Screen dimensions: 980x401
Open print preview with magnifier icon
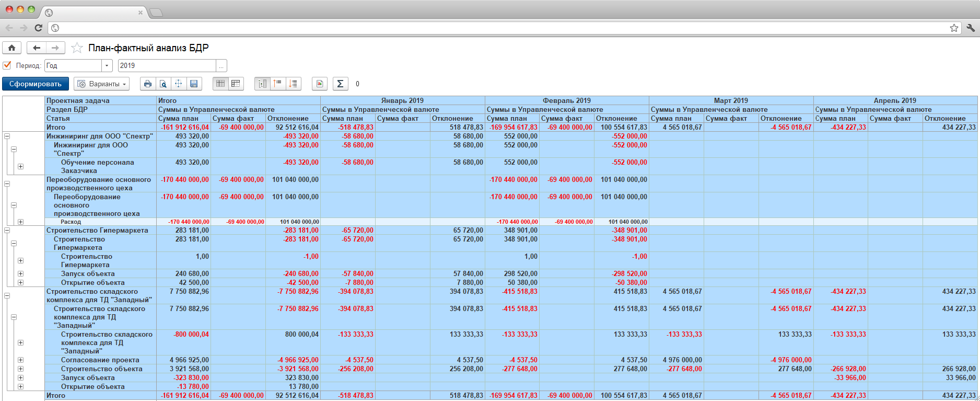(163, 84)
